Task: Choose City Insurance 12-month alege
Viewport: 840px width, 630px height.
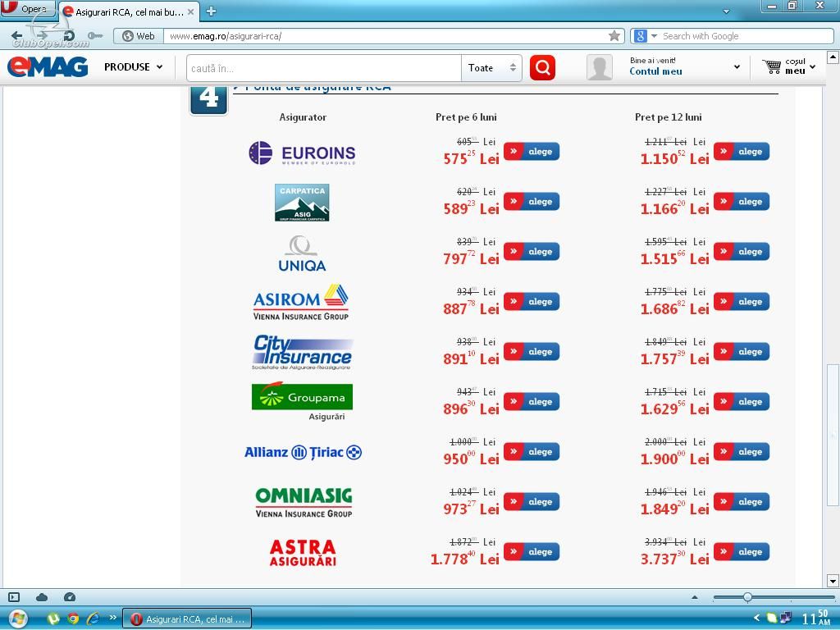Action: coord(742,351)
